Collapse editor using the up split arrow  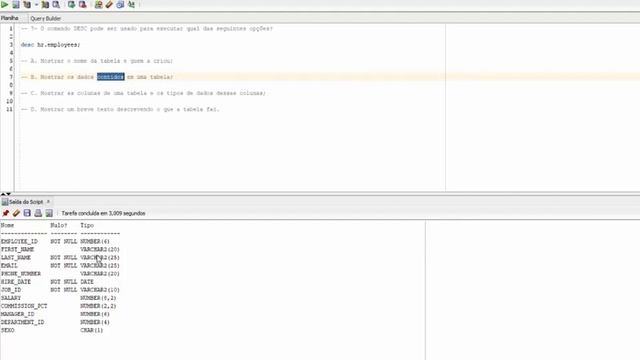[x=3, y=193]
